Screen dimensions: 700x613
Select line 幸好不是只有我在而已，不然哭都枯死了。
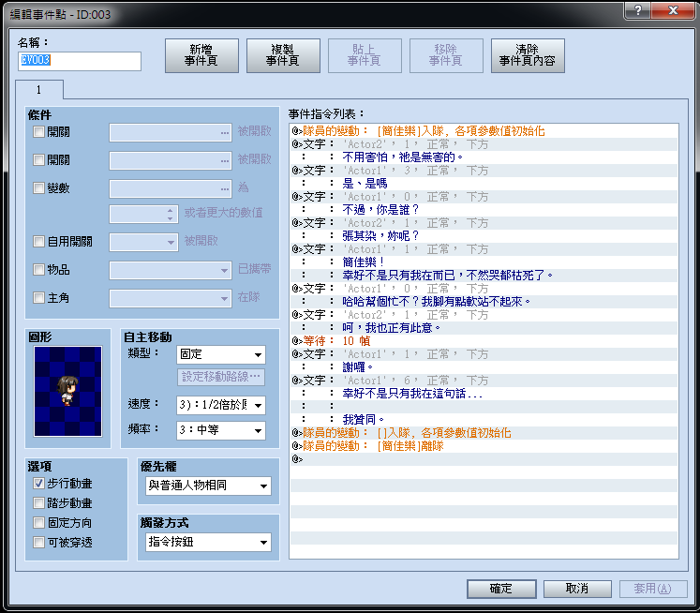484,276
